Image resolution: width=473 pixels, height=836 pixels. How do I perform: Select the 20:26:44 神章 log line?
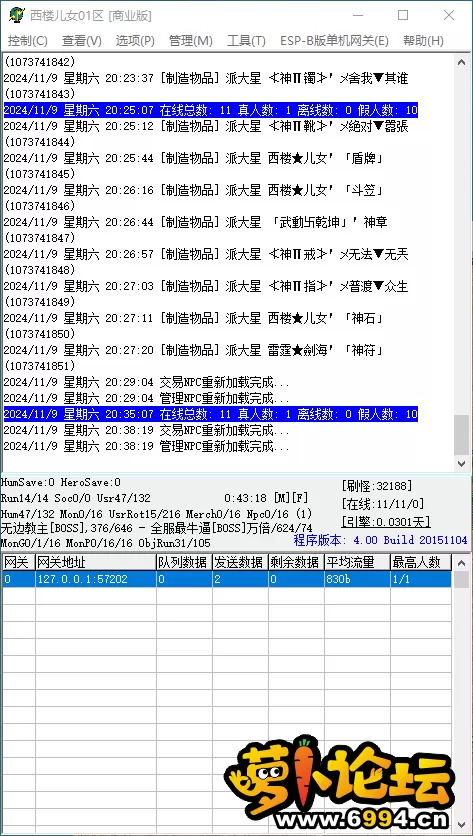point(195,222)
